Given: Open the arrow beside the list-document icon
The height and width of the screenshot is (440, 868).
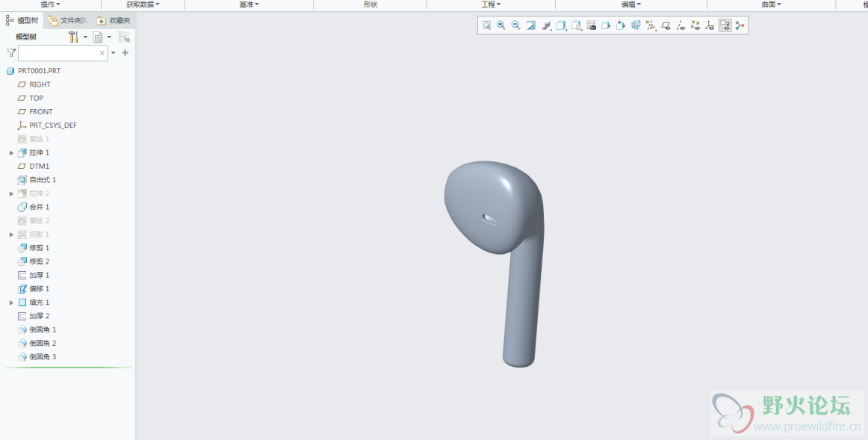Looking at the screenshot, I should pos(109,37).
